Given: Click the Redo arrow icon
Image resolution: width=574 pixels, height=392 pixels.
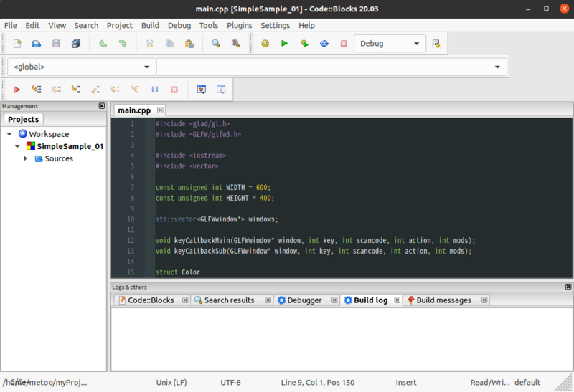Looking at the screenshot, I should click(123, 44).
